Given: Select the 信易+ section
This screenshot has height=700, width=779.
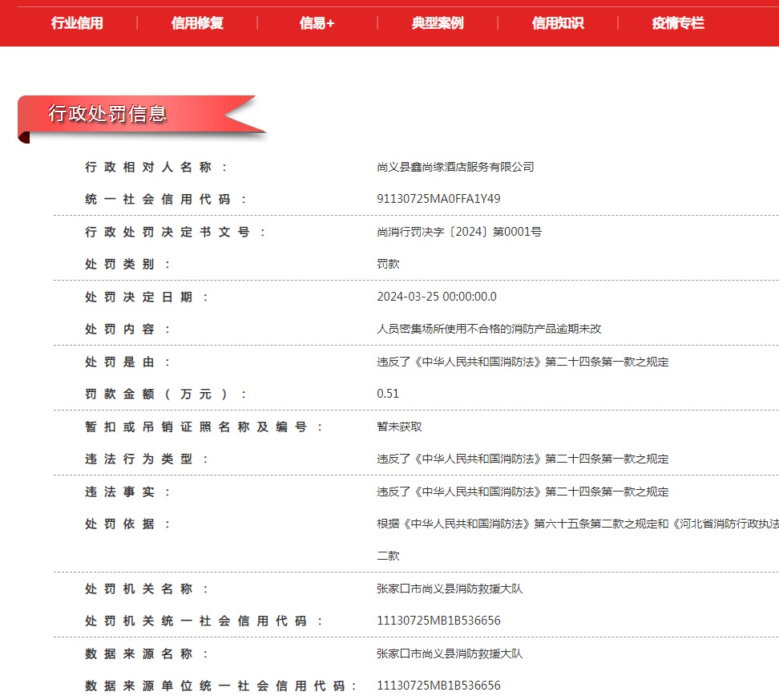Looking at the screenshot, I should (315, 24).
